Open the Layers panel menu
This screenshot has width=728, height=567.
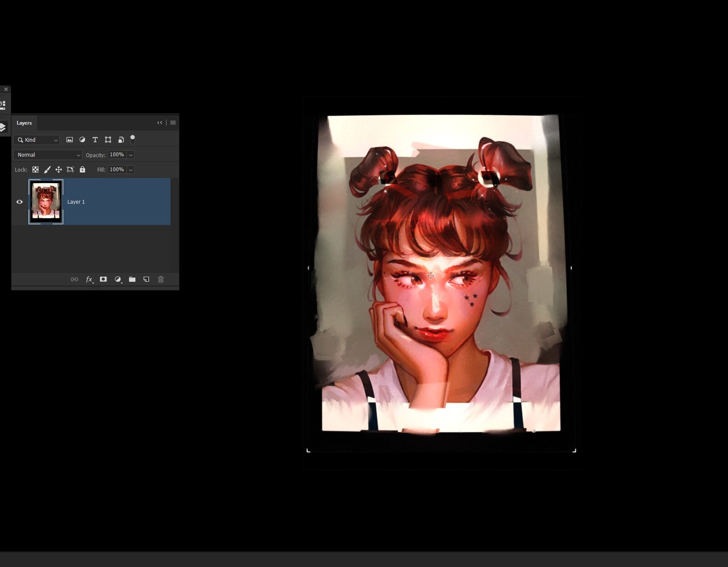pyautogui.click(x=173, y=123)
